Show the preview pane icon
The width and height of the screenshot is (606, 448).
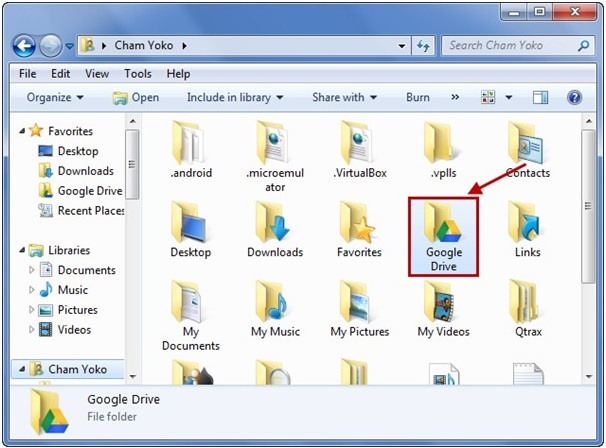[x=540, y=97]
